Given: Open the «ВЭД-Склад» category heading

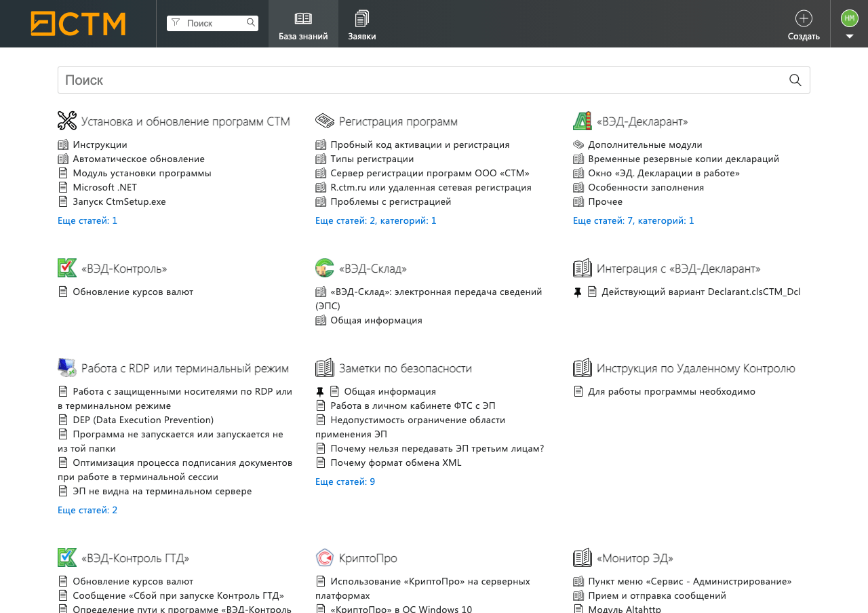Looking at the screenshot, I should [373, 269].
